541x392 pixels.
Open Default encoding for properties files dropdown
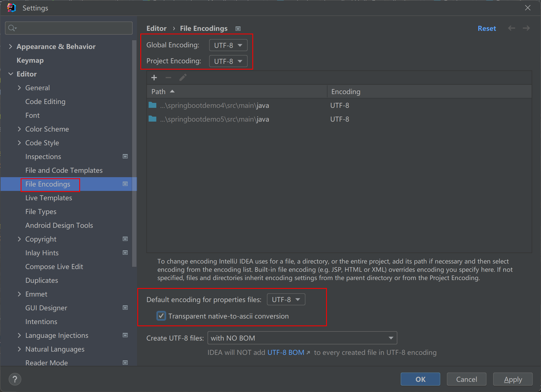pyautogui.click(x=286, y=300)
